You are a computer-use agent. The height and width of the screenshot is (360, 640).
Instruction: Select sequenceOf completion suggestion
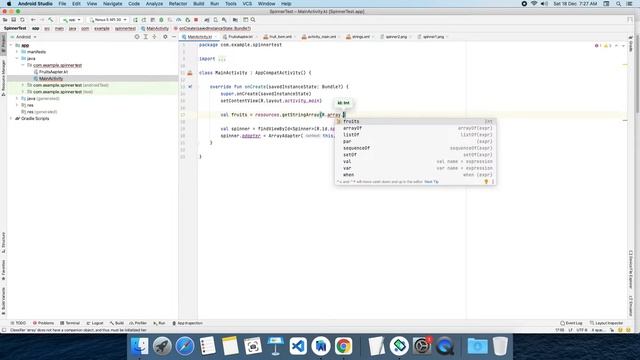[x=416, y=148]
